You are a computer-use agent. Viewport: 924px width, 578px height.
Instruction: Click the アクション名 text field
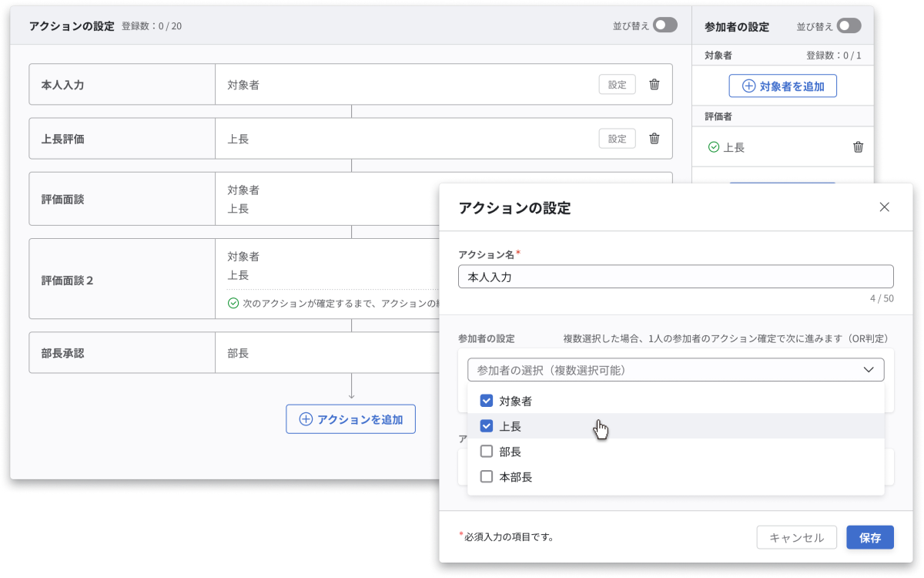click(x=675, y=277)
